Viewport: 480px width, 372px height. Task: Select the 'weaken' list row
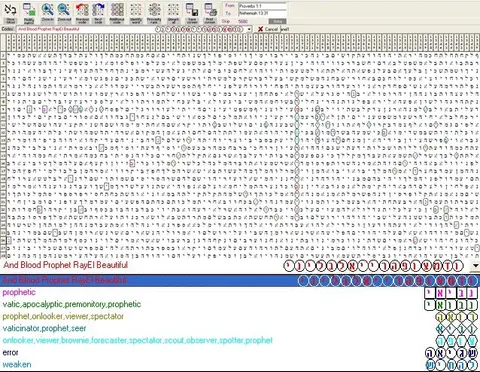[x=240, y=364]
